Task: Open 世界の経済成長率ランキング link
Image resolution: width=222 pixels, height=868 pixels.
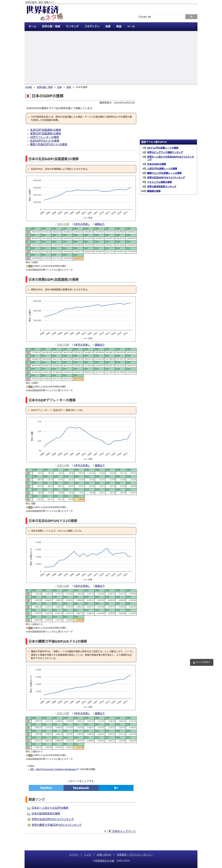Action: (x=162, y=187)
